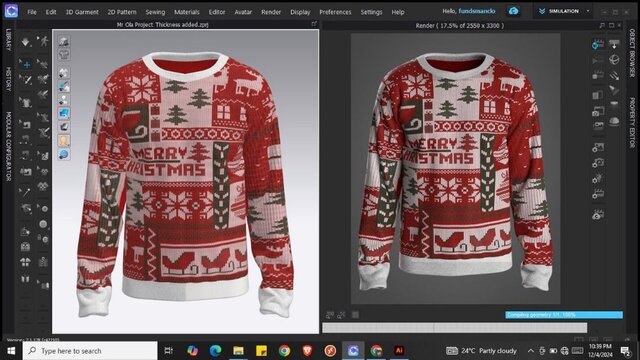Open the PROPERTY EDITOR side tab
This screenshot has height=360, width=640.
tap(632, 122)
